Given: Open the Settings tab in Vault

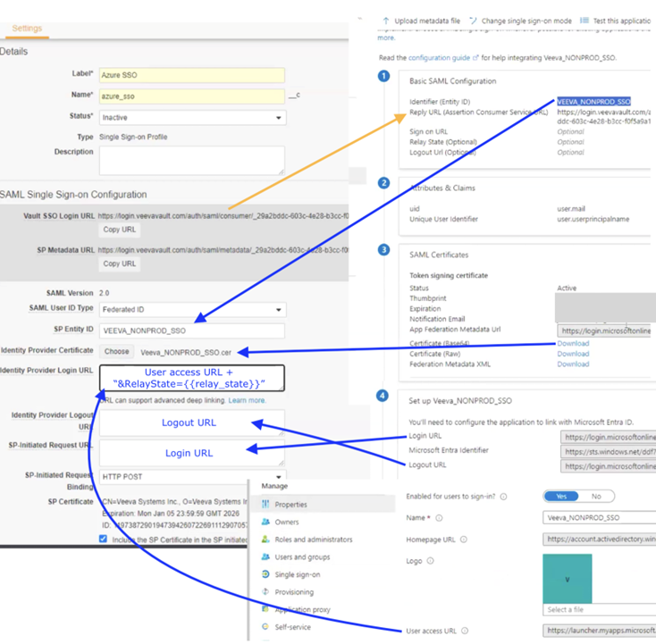Looking at the screenshot, I should (x=27, y=29).
